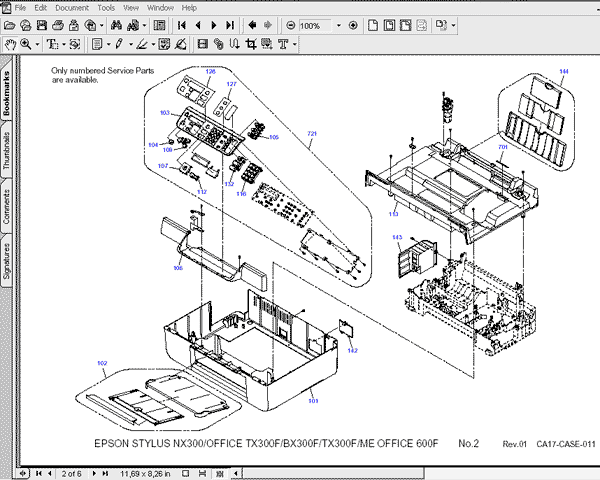Go to last page using toolbar arrow
This screenshot has height=480, width=600.
click(x=230, y=26)
